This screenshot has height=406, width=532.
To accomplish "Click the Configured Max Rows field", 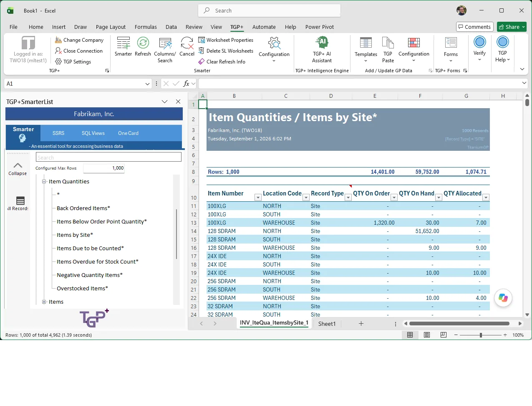I will point(104,168).
